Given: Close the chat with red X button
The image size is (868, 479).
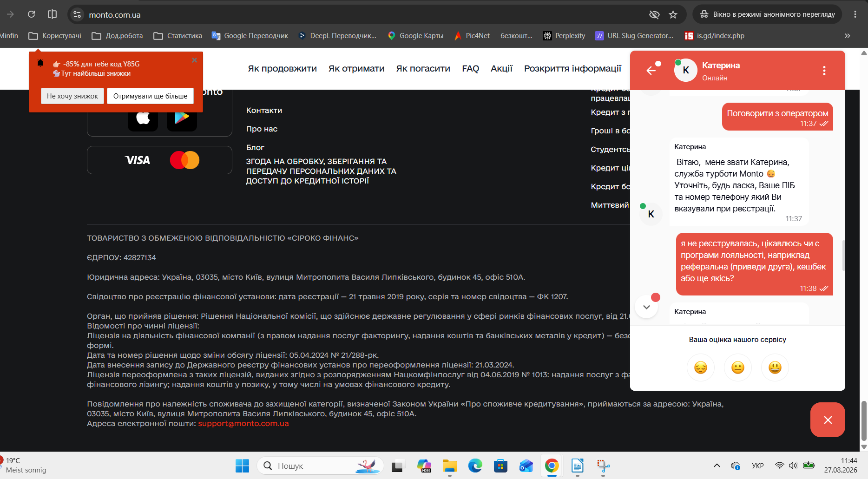Looking at the screenshot, I should (828, 420).
